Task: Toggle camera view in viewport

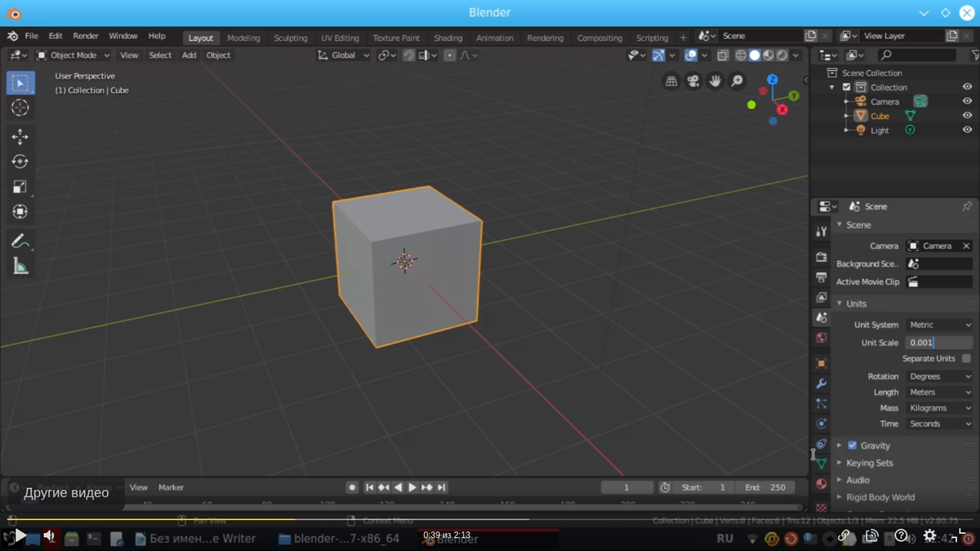Action: [693, 81]
